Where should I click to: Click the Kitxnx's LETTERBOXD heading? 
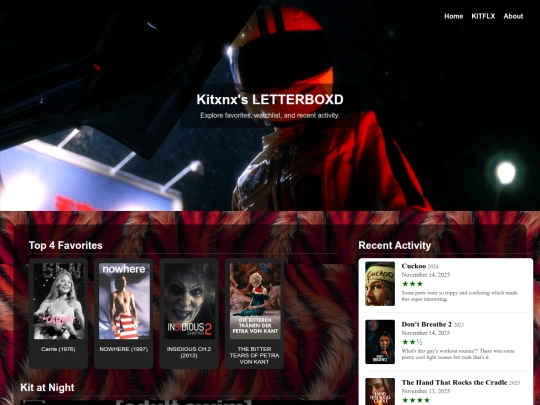click(x=270, y=100)
